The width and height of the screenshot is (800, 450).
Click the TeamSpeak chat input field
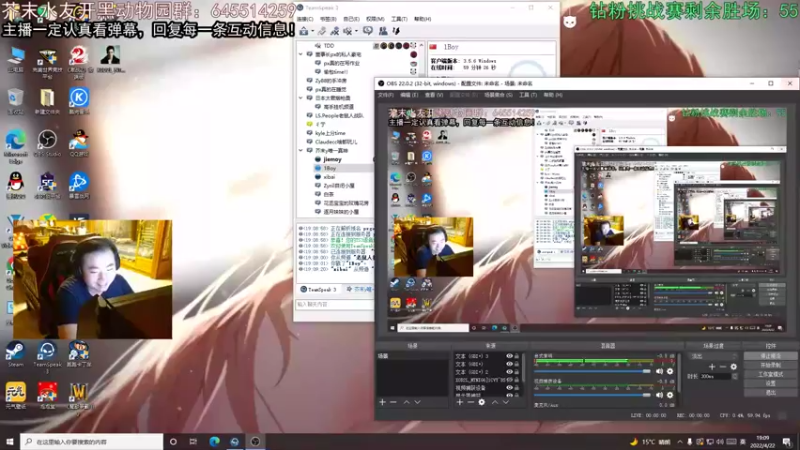pyautogui.click(x=335, y=304)
